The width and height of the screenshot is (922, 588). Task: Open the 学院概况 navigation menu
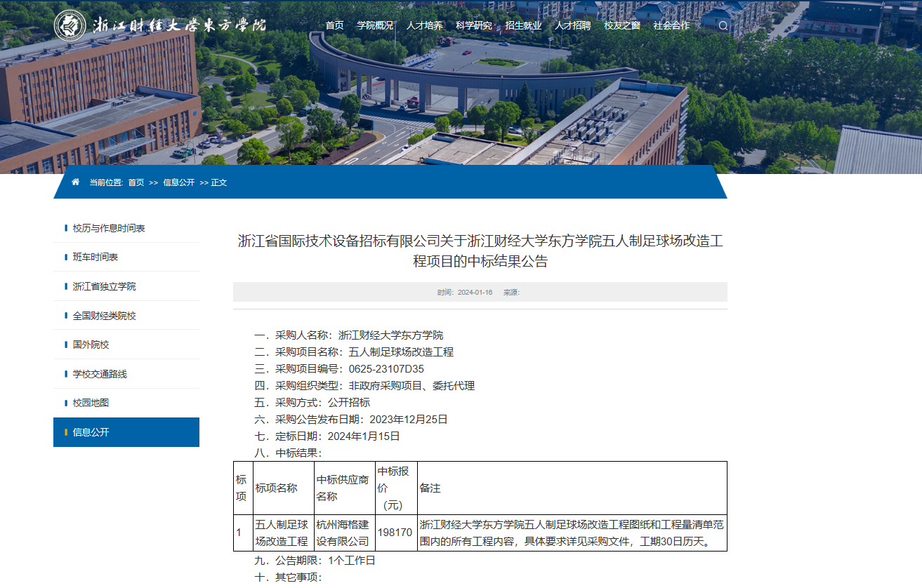pyautogui.click(x=375, y=25)
